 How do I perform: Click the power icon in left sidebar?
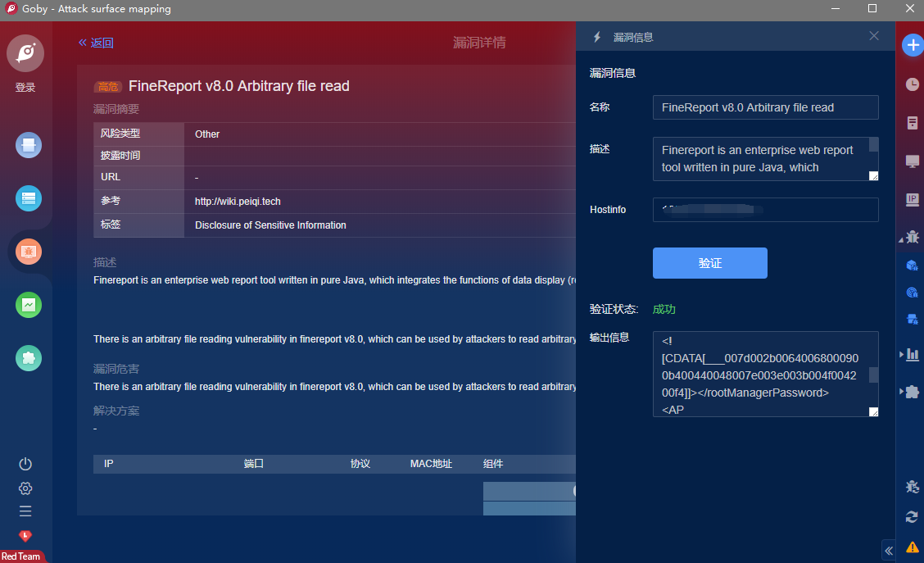[25, 464]
